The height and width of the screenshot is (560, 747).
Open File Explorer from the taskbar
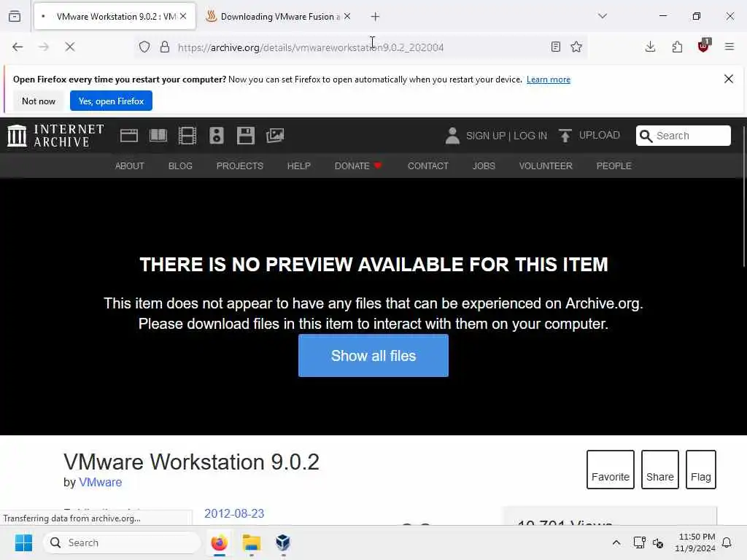pos(252,542)
